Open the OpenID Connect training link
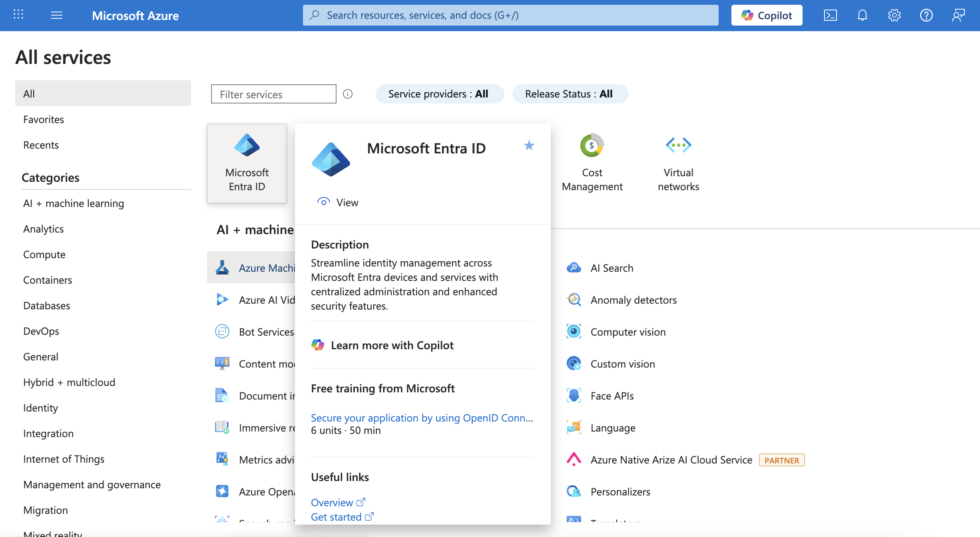980x537 pixels. pyautogui.click(x=422, y=418)
